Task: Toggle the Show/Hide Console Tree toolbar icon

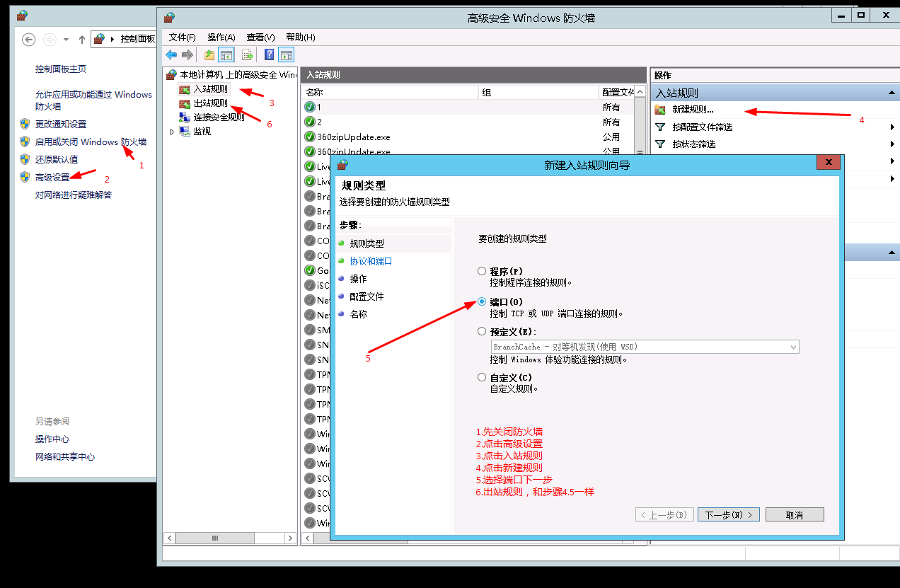Action: tap(226, 54)
